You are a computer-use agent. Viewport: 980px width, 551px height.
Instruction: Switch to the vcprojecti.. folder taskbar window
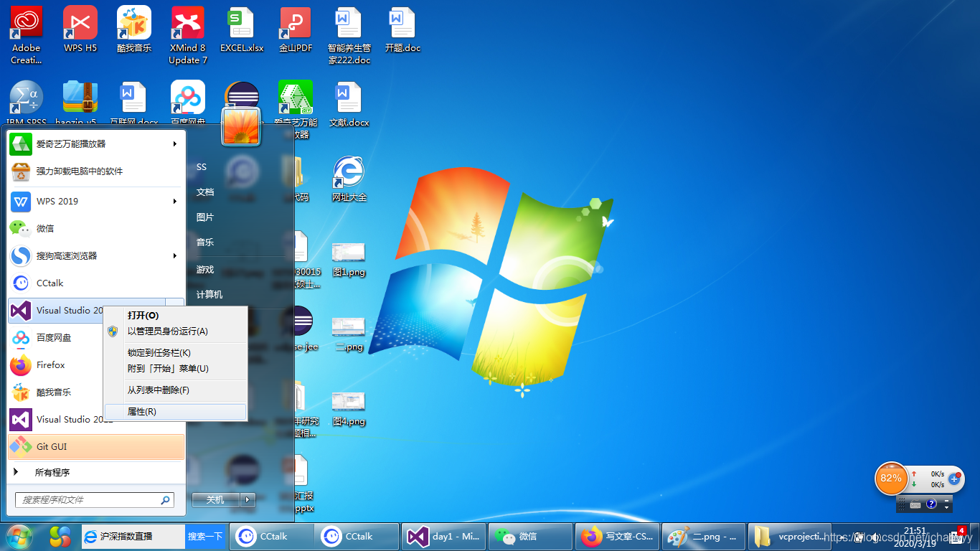coord(789,536)
